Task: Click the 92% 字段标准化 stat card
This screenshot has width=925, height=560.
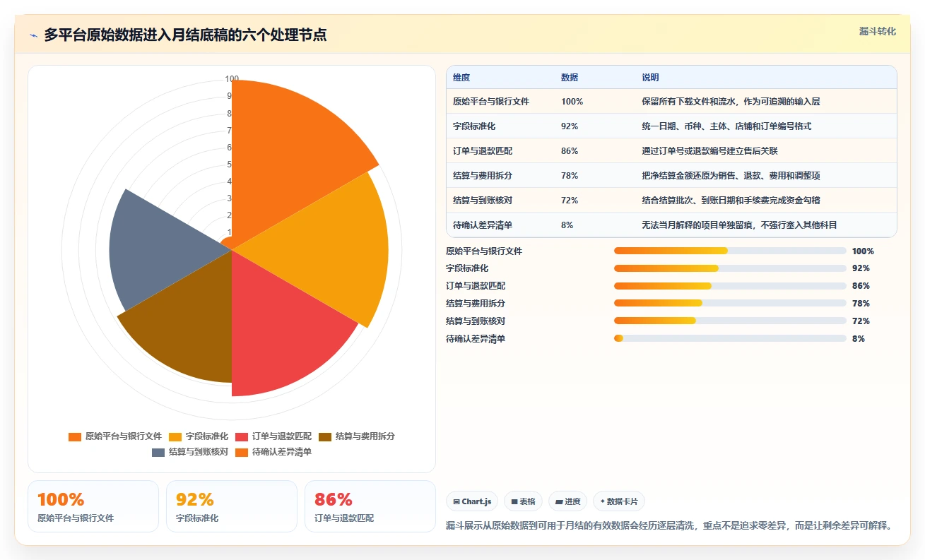Action: pyautogui.click(x=232, y=506)
